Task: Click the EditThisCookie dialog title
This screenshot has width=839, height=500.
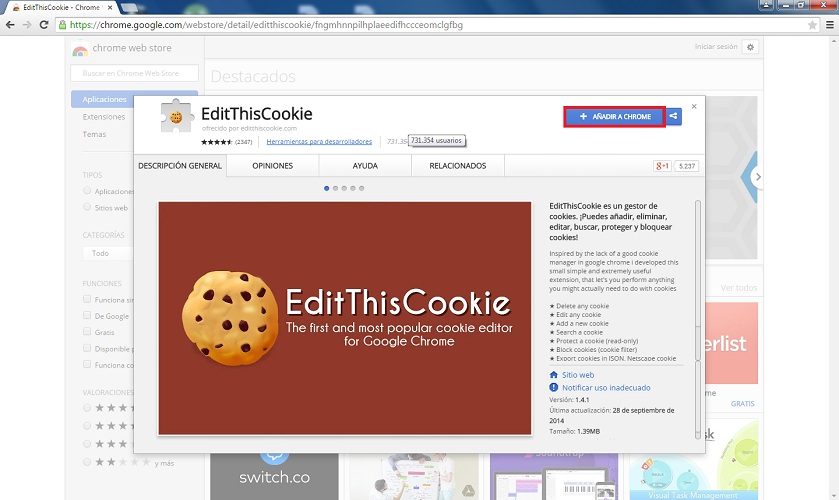Action: pos(257,114)
